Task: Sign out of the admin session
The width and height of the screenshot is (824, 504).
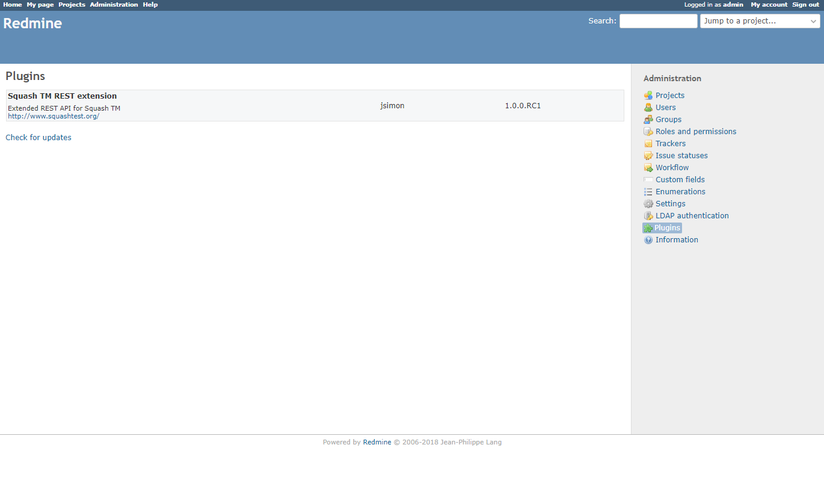Action: coord(805,4)
